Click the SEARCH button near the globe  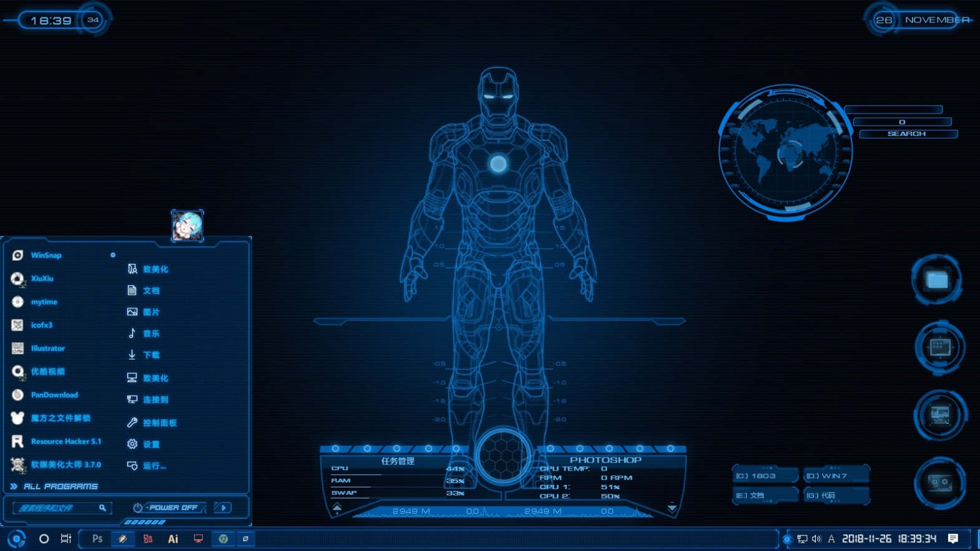click(907, 134)
